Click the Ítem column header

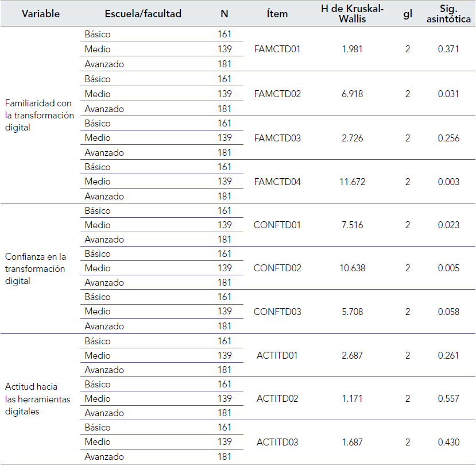pyautogui.click(x=277, y=14)
